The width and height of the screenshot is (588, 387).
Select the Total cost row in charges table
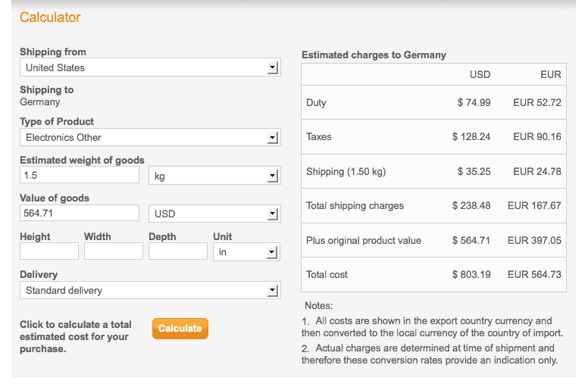coord(433,275)
